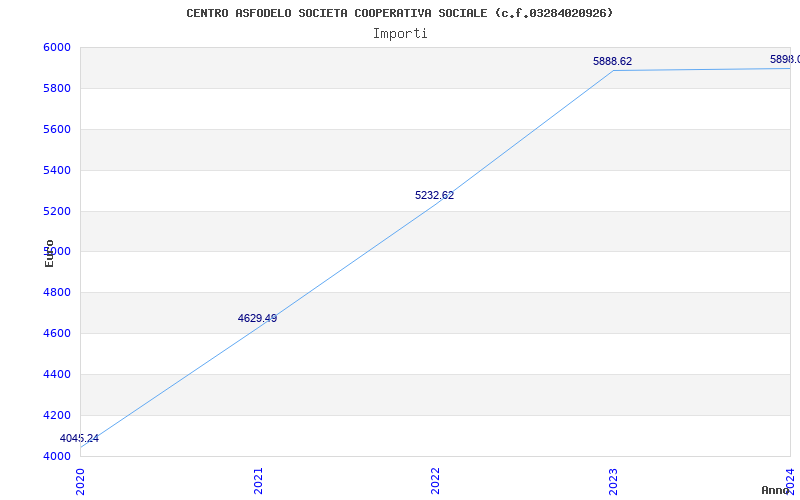Click the 2020 x-axis year label
800x500 pixels.
point(80,481)
